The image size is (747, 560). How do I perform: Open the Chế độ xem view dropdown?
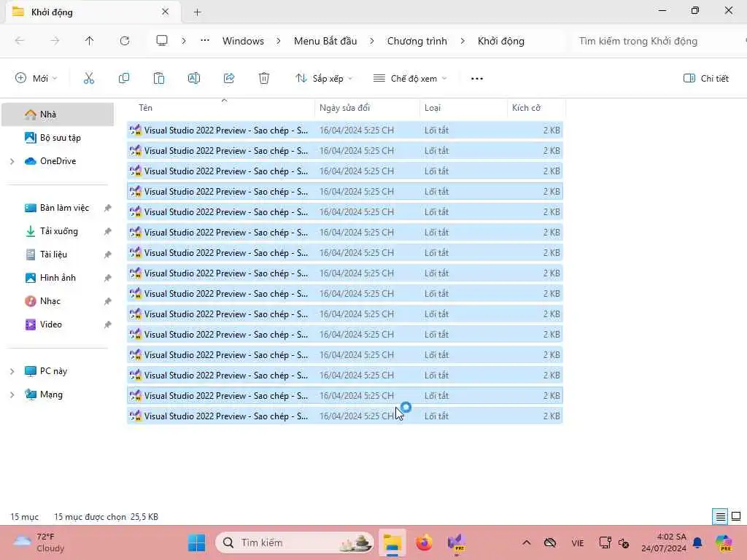click(x=411, y=79)
